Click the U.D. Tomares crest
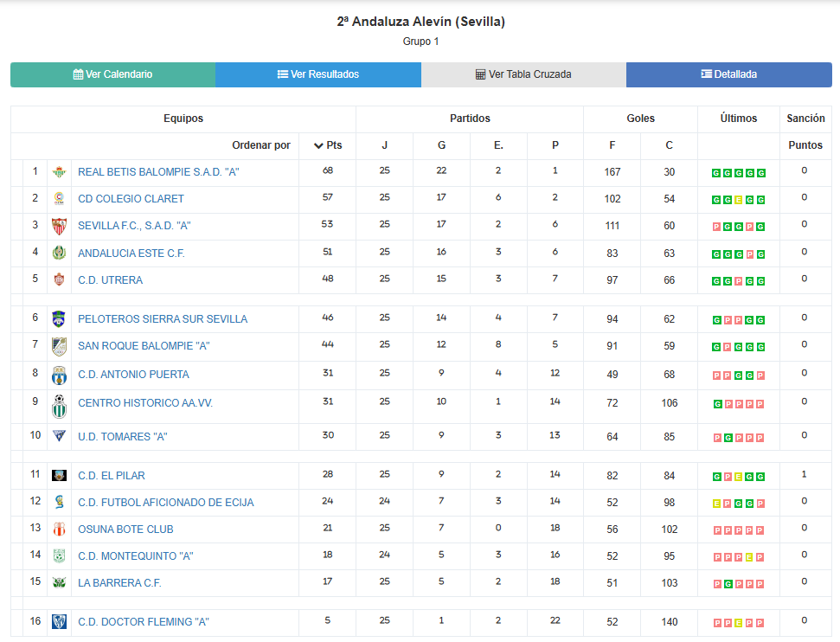This screenshot has height=642, width=840. pyautogui.click(x=59, y=436)
